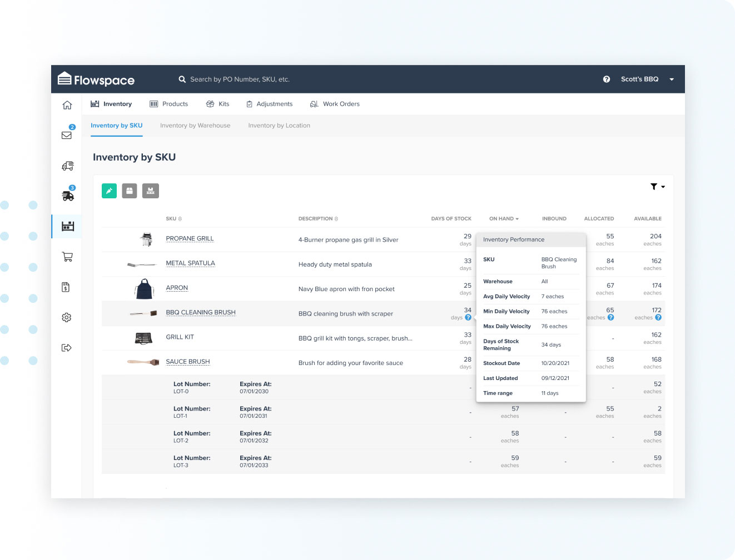This screenshot has height=560, width=735.
Task: Click the grill kit product thumbnail
Action: point(143,338)
